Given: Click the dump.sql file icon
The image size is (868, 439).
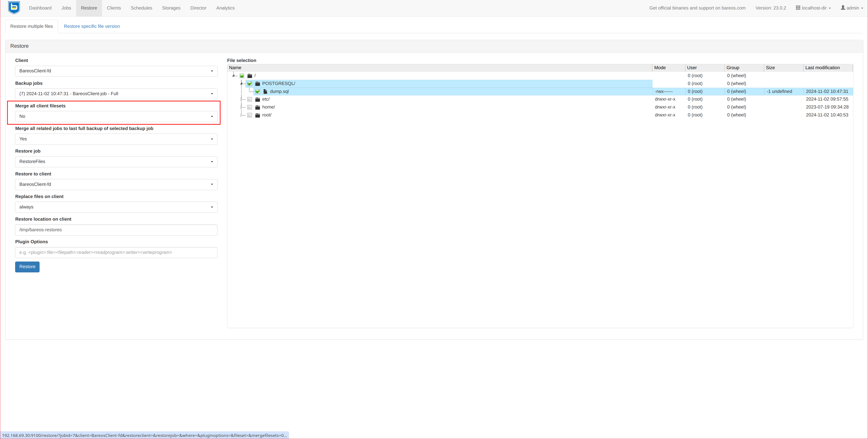Looking at the screenshot, I should pyautogui.click(x=265, y=92).
